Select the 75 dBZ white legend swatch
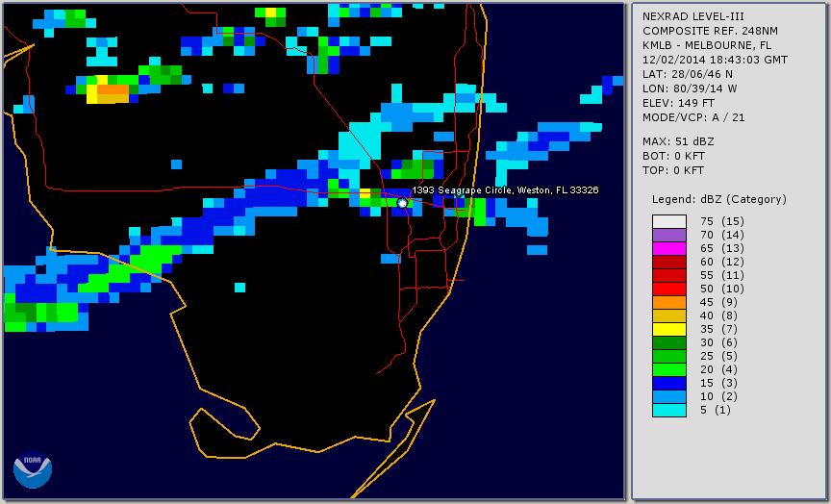831x504 pixels. tap(669, 221)
